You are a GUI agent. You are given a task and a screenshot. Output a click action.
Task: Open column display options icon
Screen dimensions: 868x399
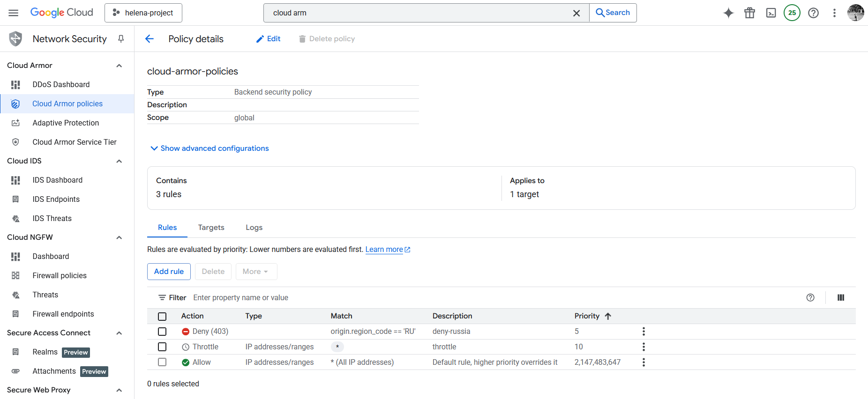click(841, 297)
